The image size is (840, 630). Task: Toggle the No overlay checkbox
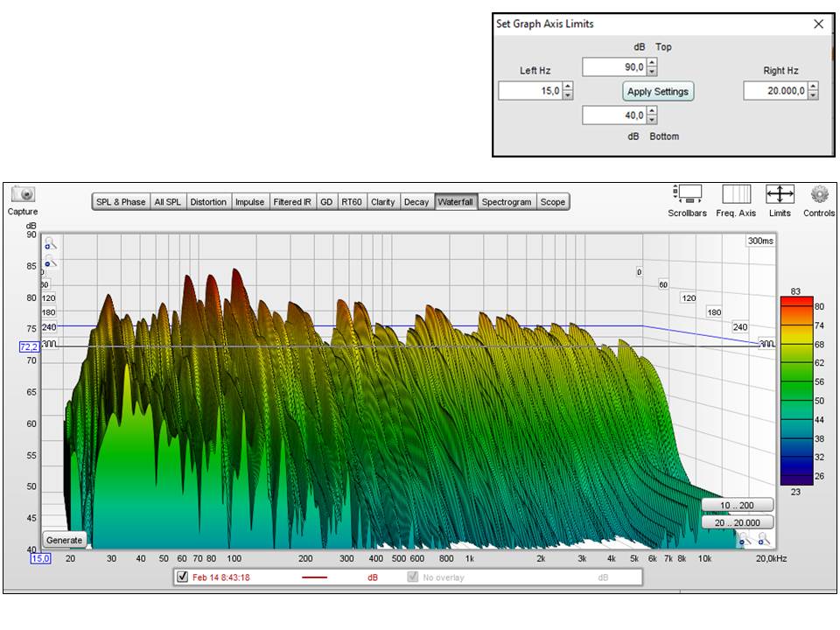[414, 577]
